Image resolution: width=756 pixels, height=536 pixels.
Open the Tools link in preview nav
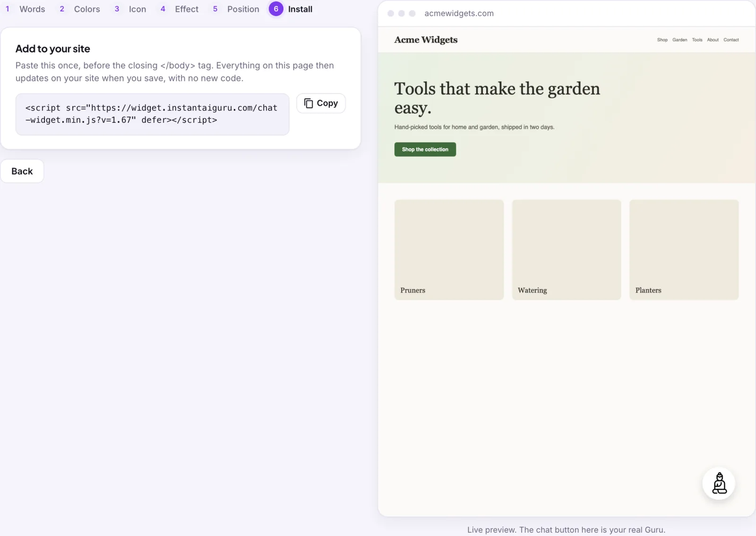click(697, 40)
